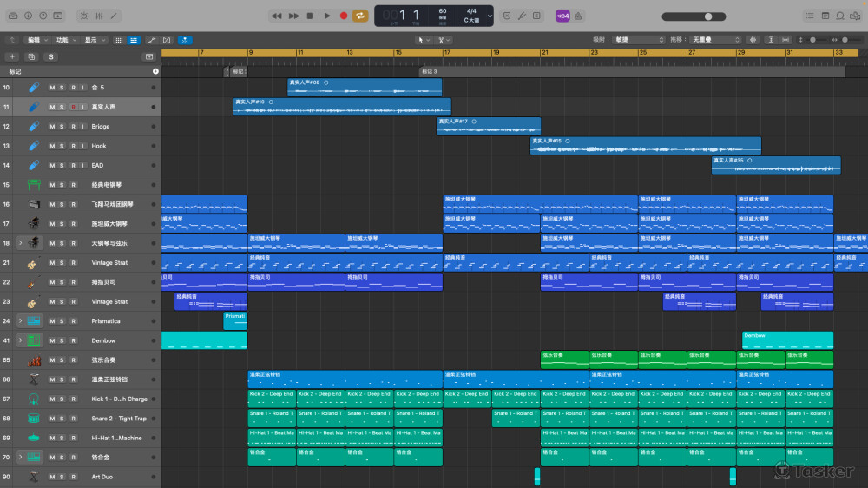The width and height of the screenshot is (868, 488).
Task: Open the LCD display mode chevron
Action: (490, 16)
